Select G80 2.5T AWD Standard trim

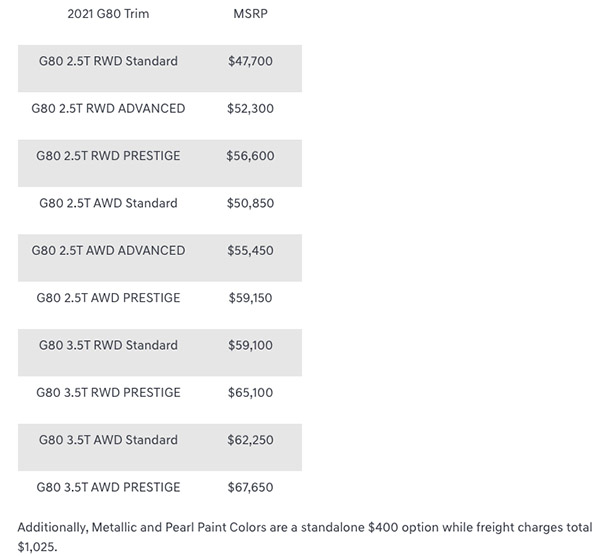(108, 203)
